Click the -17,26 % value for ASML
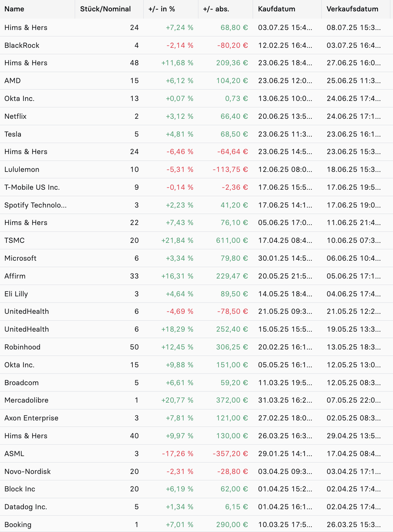Viewport: 393px width, 532px height. pos(178,454)
